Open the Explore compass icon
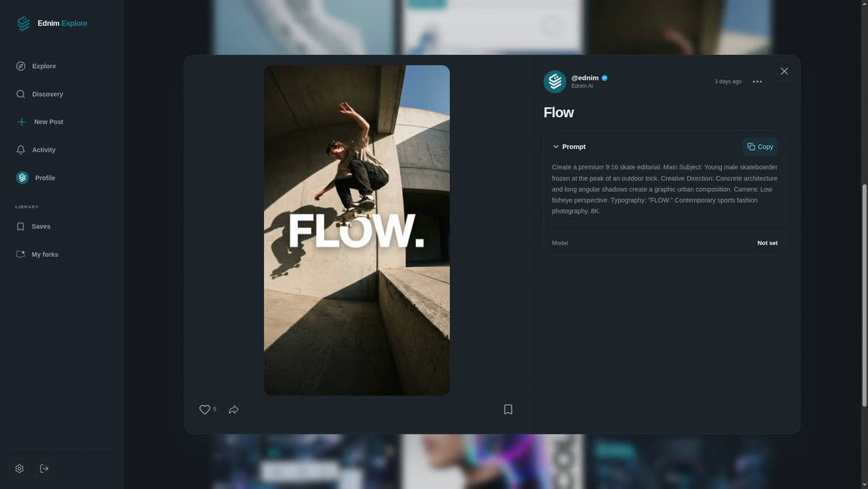The width and height of the screenshot is (868, 489). click(21, 66)
